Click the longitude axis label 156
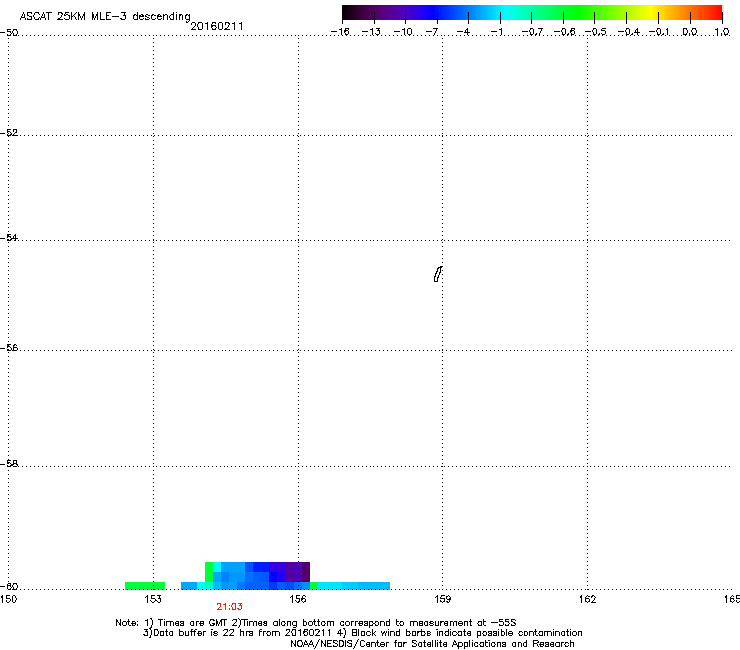 click(x=298, y=599)
